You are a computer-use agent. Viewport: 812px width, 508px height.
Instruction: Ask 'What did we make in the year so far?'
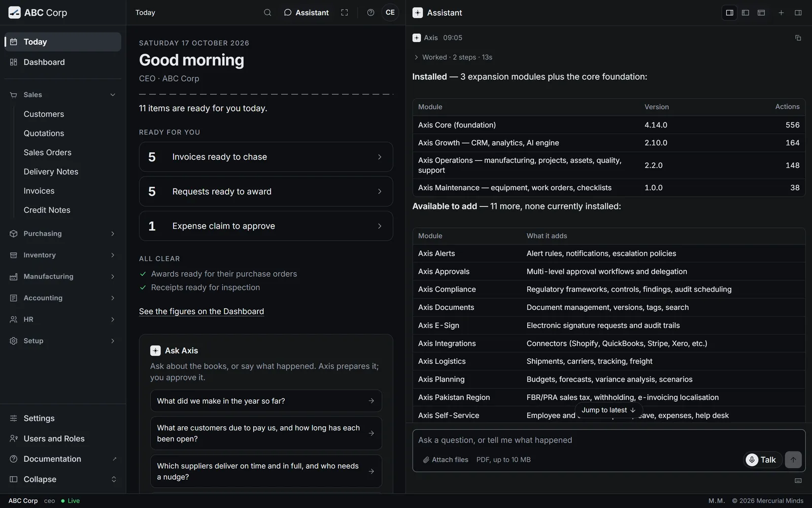pos(266,401)
